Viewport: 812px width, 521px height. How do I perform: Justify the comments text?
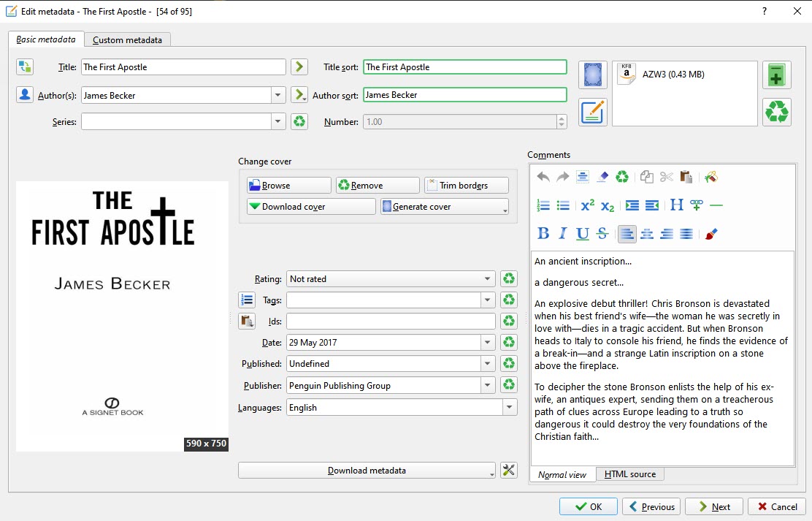point(686,234)
